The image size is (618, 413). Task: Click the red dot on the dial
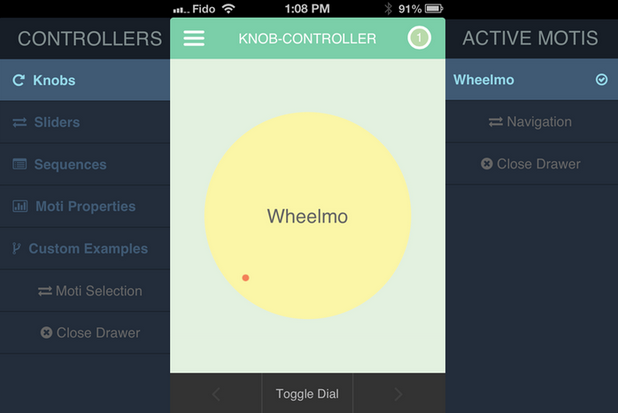point(246,278)
